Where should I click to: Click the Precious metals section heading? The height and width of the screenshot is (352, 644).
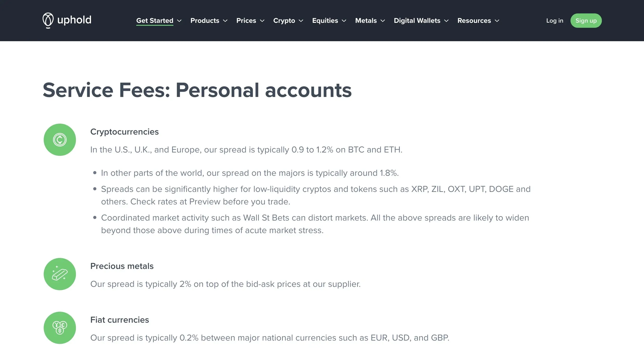click(122, 266)
